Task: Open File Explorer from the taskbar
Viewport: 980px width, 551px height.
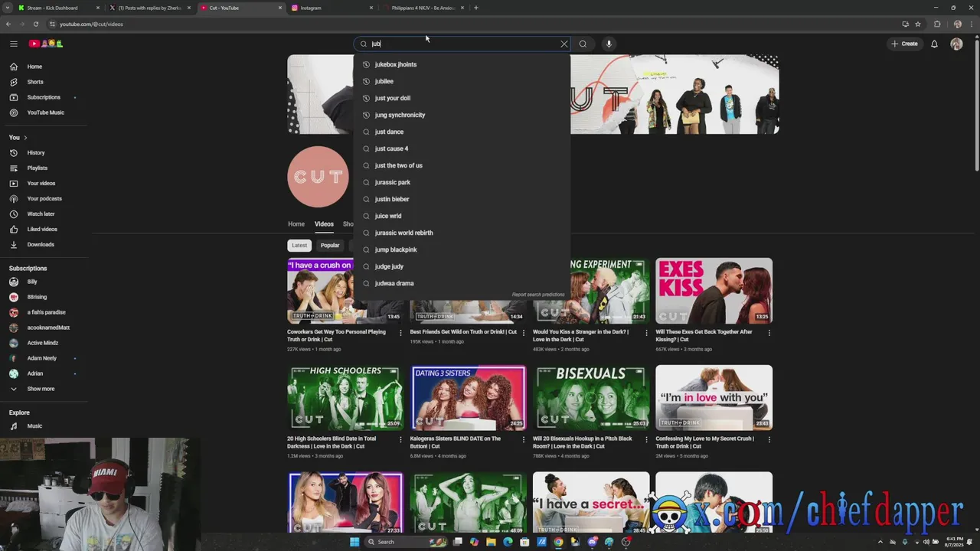Action: [491, 542]
